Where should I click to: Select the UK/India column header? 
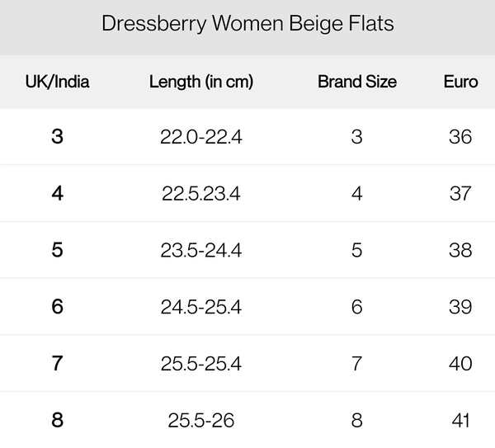(x=57, y=82)
